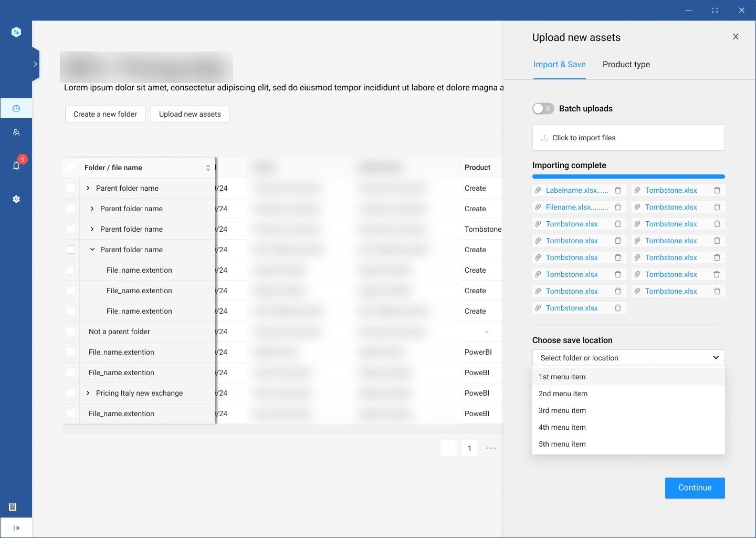Screen dimensions: 756x538
Task: Open the Select folder or location dropdown arrow
Action: pyautogui.click(x=716, y=358)
